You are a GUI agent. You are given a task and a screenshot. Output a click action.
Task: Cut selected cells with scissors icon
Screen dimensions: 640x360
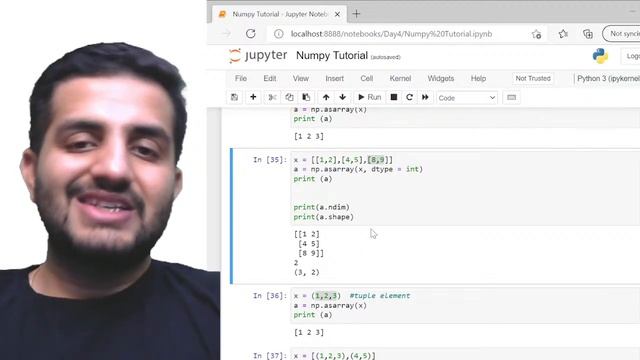[x=272, y=98]
